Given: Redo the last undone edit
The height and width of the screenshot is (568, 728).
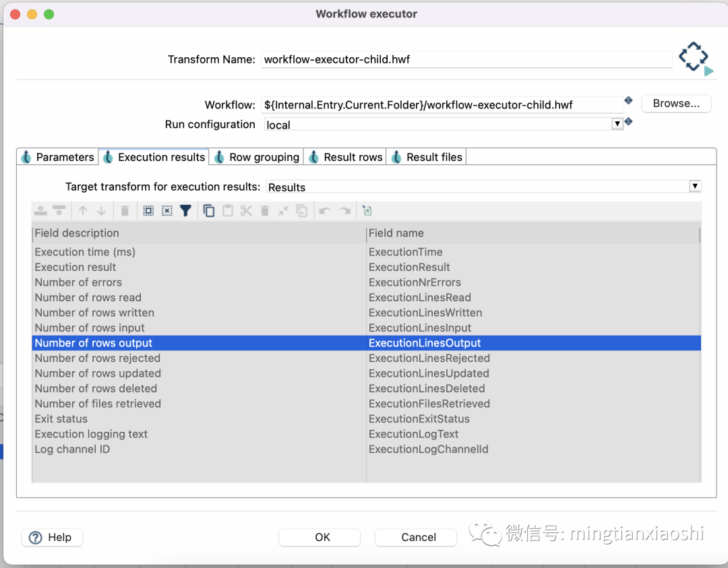Looking at the screenshot, I should point(345,211).
